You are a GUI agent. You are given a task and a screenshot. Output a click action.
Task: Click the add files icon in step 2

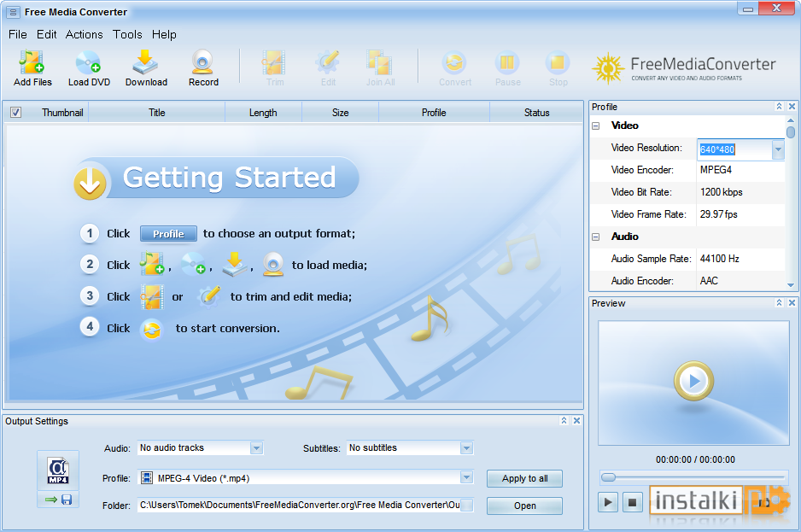[x=152, y=263]
